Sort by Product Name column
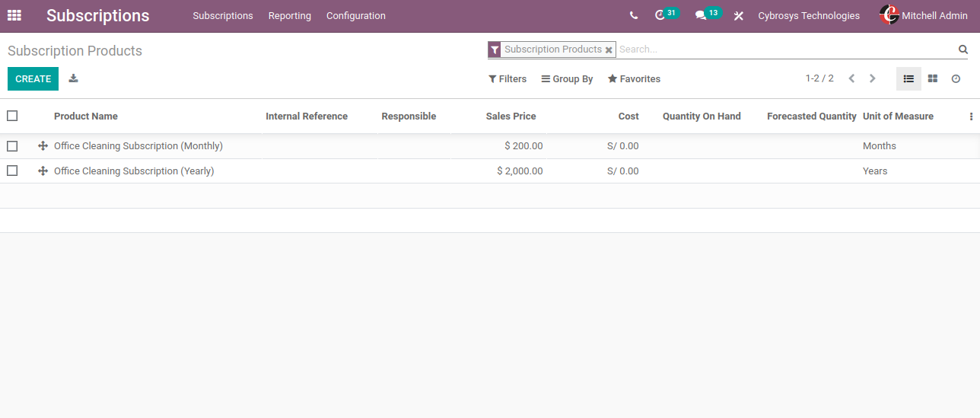 (86, 116)
